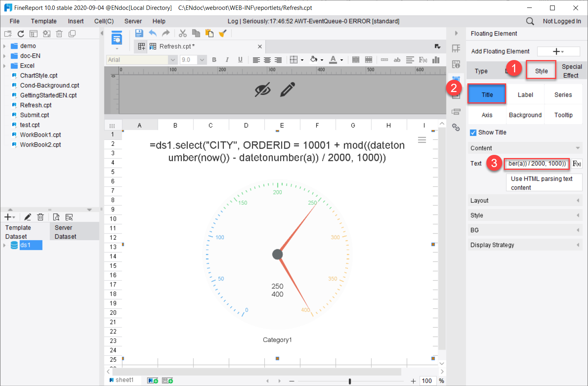Viewport: 588px width, 386px height.
Task: Click the pencil edit icon on chart
Action: coord(287,90)
